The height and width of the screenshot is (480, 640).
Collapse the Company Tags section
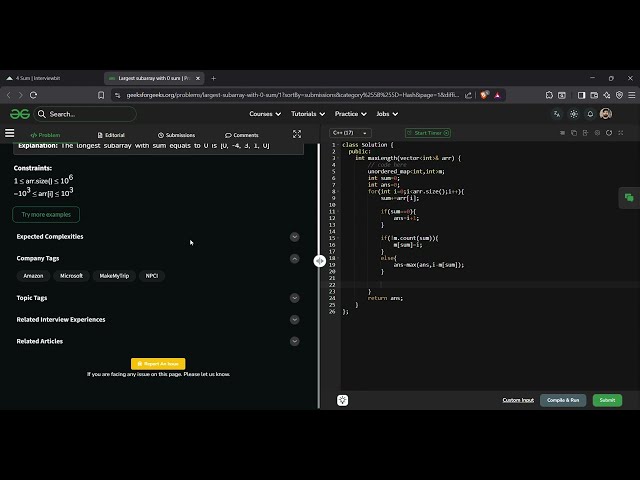(x=294, y=259)
